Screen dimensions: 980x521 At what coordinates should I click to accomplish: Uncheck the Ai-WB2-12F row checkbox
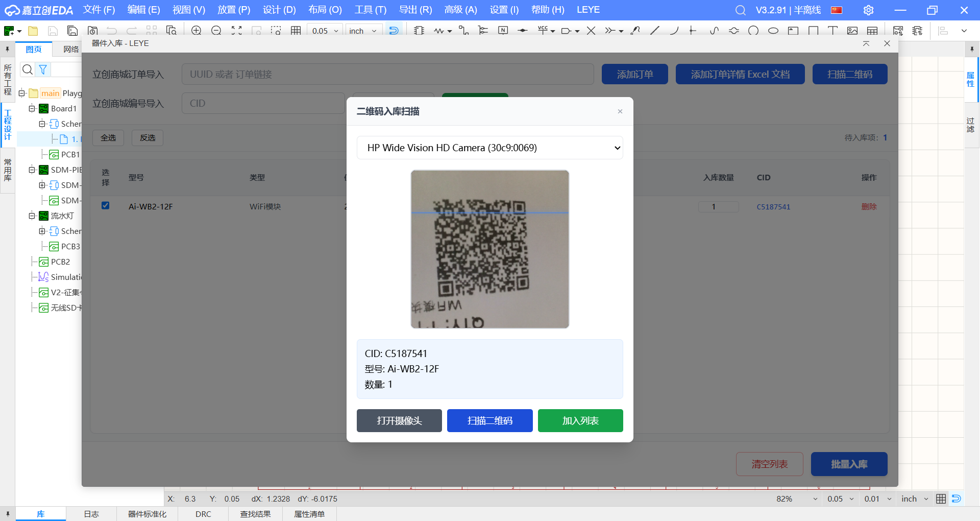106,206
